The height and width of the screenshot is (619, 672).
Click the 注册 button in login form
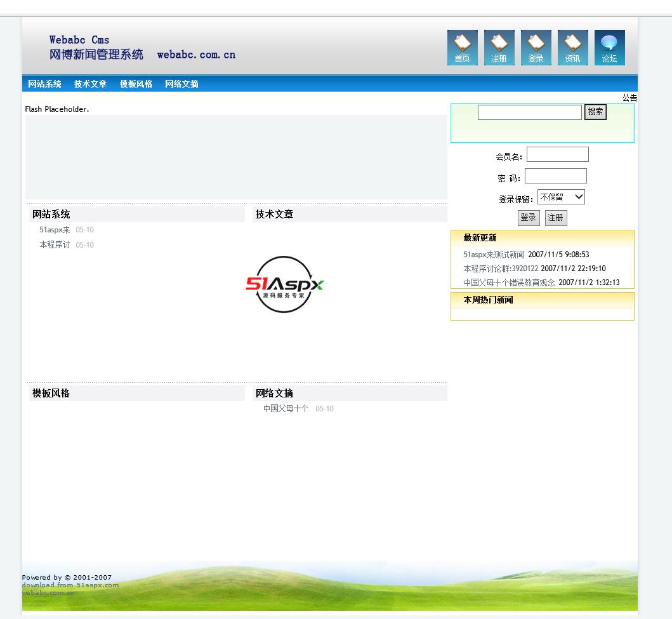[556, 218]
